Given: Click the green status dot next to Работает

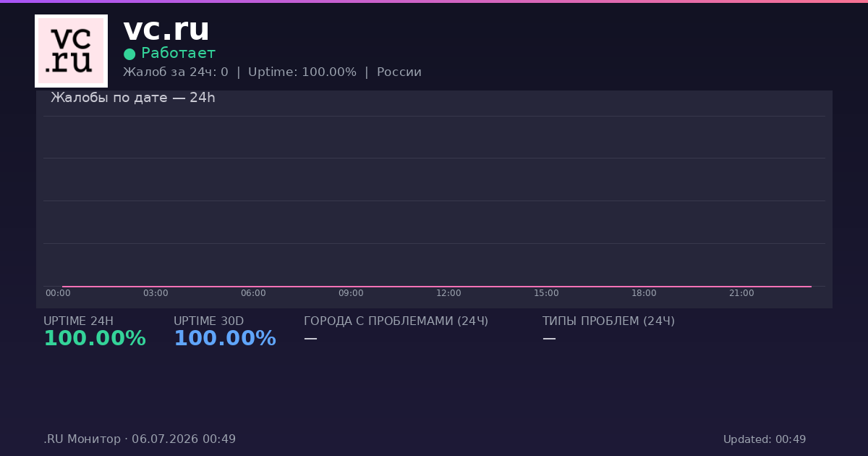Looking at the screenshot, I should click(x=129, y=54).
